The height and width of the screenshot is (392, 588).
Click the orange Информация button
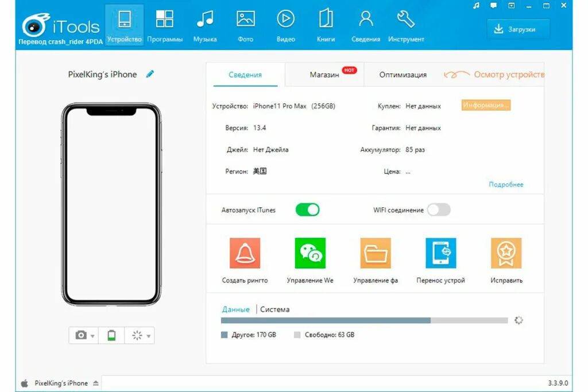click(486, 105)
